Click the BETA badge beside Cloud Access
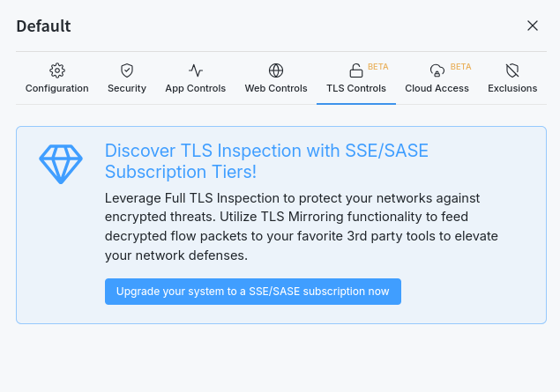This screenshot has height=392, width=560. coord(460,66)
